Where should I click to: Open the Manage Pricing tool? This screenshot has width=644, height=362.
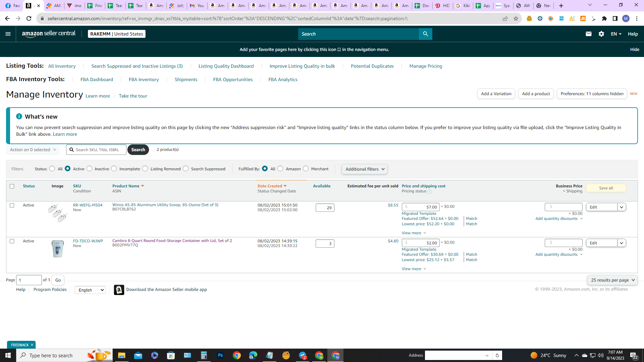tap(426, 66)
